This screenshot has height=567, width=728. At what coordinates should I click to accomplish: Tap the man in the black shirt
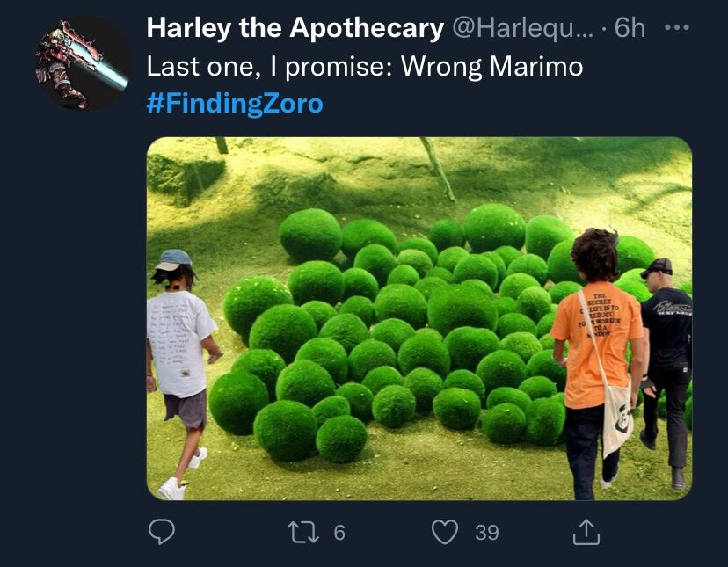665,372
